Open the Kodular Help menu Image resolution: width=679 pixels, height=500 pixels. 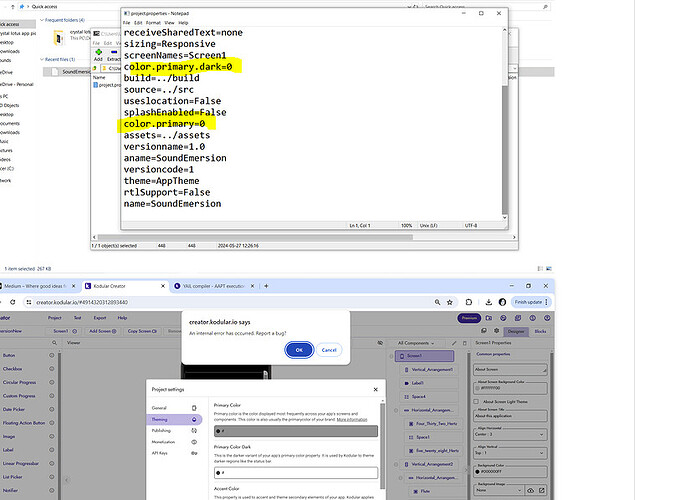[123, 318]
